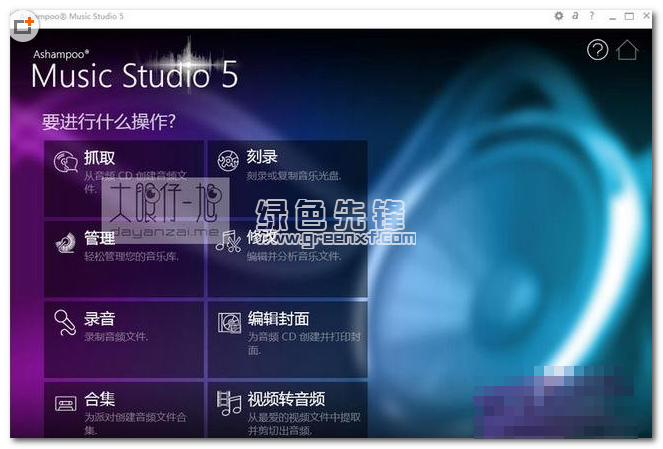Viewport: 663px width, 449px height.
Task: Maximize the Music Studio window
Action: pos(629,16)
